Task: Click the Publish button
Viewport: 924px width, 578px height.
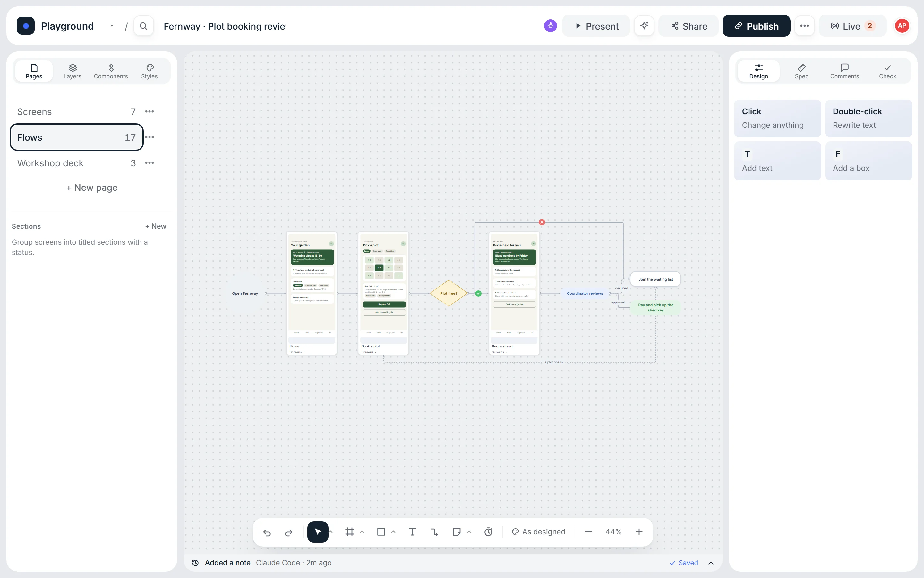Action: coord(756,26)
